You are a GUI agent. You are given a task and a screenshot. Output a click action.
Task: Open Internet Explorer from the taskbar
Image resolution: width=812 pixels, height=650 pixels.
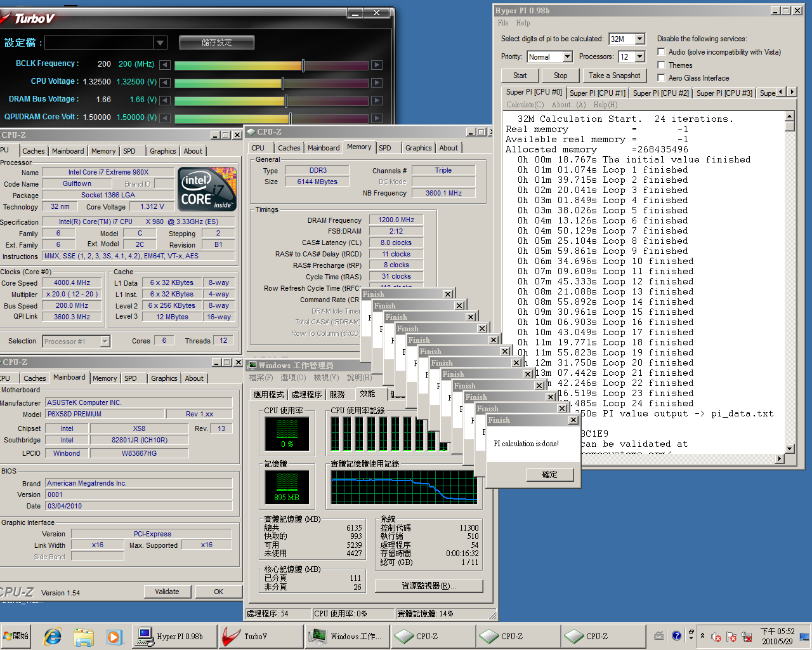tap(53, 636)
